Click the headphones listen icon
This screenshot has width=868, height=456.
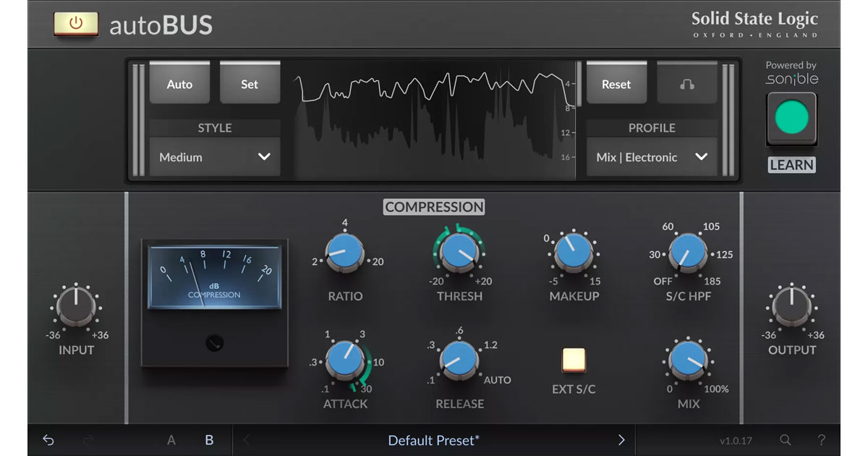(x=686, y=84)
